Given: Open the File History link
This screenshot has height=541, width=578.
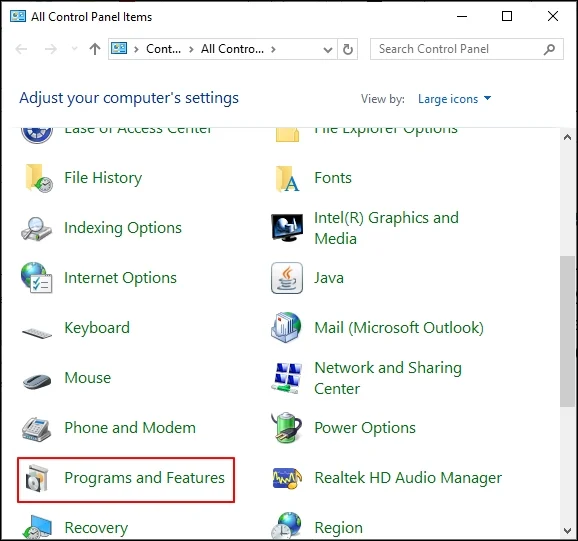Looking at the screenshot, I should click(103, 178).
